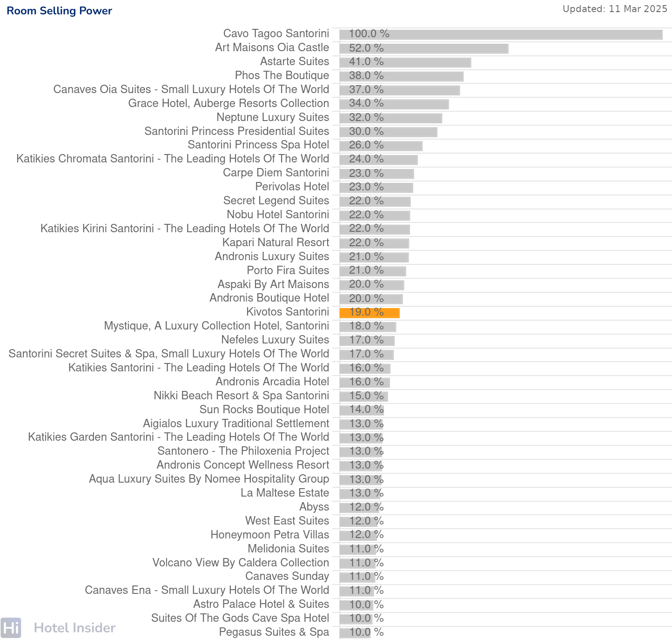Select Astro Palace Hotel & Suites label

[261, 604]
